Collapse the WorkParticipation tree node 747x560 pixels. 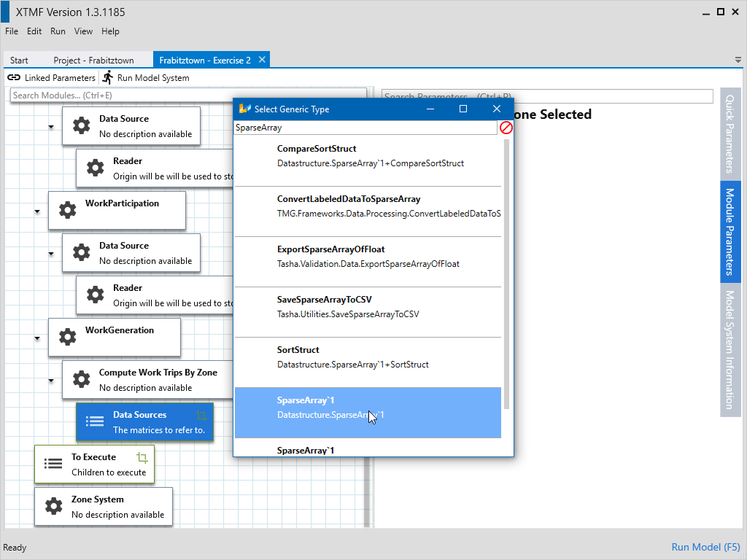click(x=37, y=211)
